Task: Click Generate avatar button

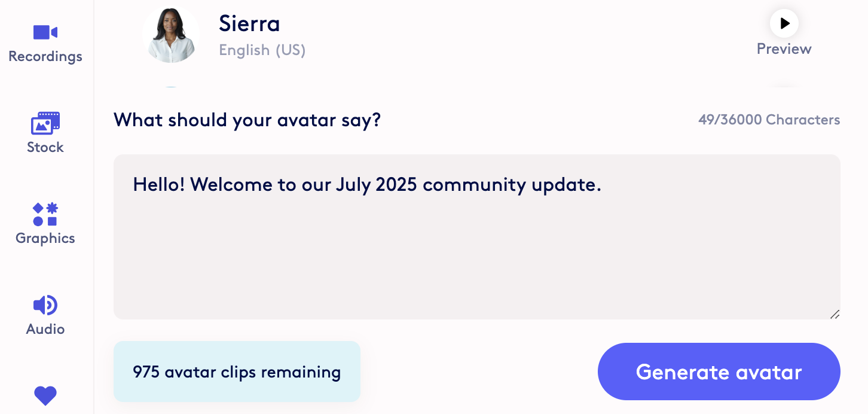Action: pyautogui.click(x=719, y=372)
